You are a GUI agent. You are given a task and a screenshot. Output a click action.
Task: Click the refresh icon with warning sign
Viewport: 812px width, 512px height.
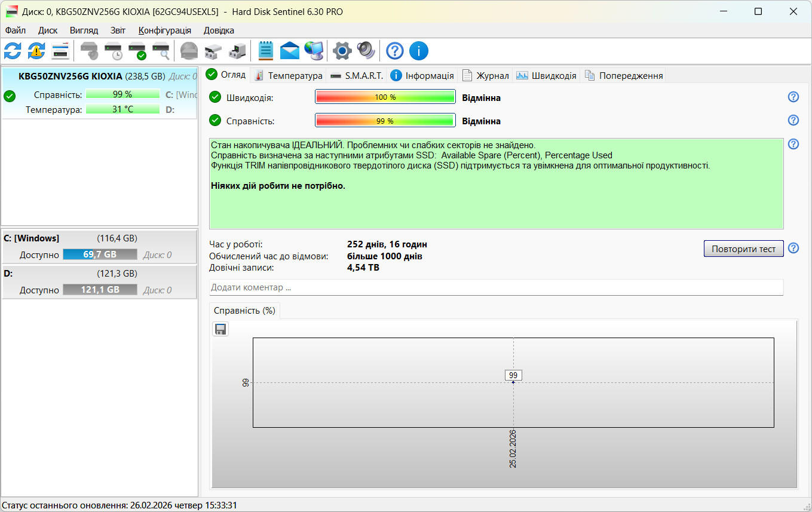(x=36, y=51)
